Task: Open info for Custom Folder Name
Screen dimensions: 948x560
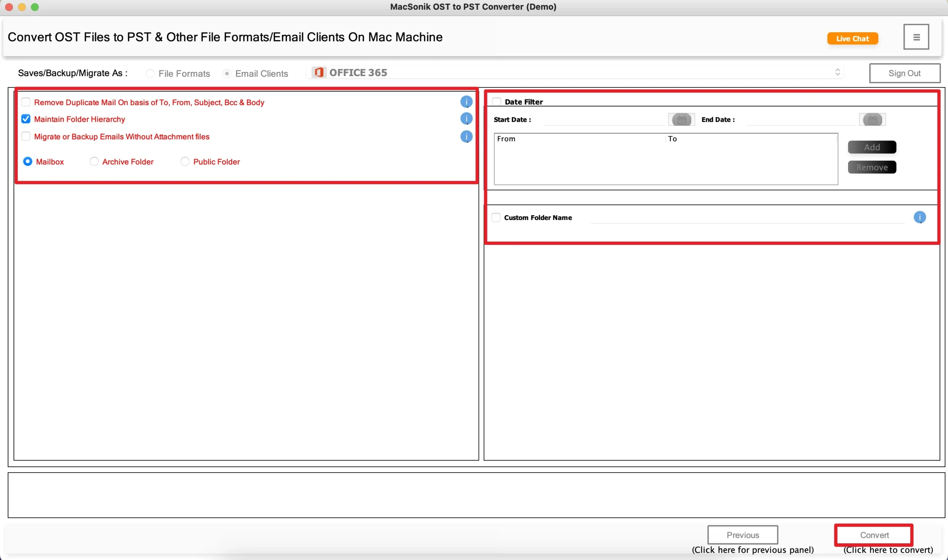Action: click(x=919, y=217)
